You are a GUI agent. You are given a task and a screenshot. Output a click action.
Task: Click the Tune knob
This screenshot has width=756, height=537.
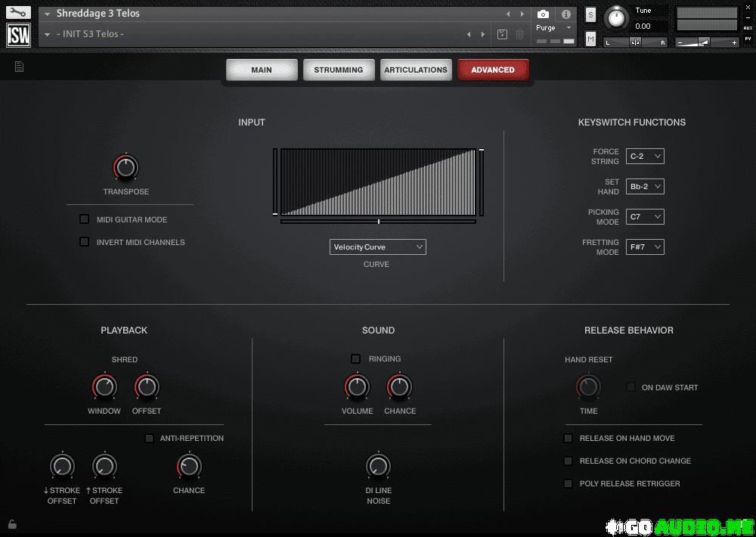618,17
